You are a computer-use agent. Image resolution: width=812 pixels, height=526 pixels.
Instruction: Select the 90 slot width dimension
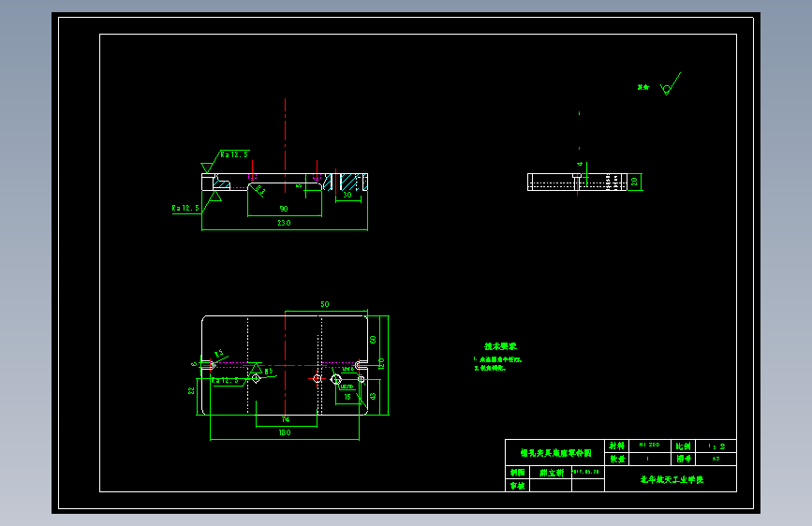[x=283, y=209]
